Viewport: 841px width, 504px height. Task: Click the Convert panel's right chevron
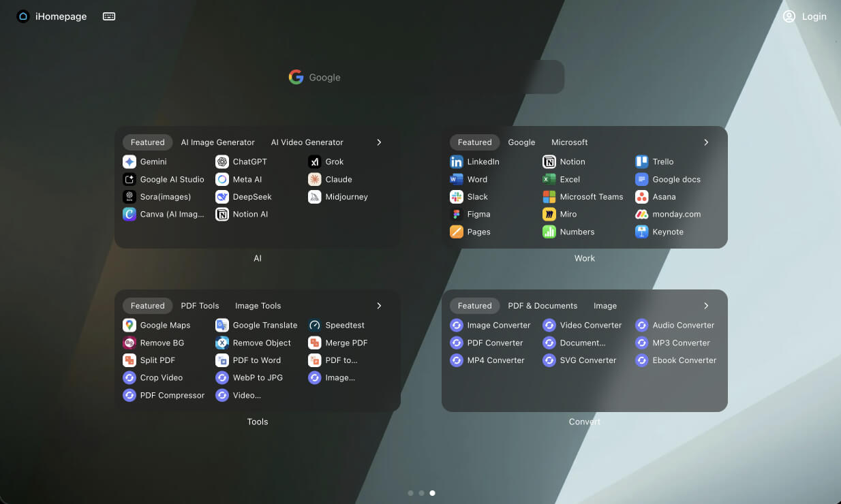coord(706,306)
